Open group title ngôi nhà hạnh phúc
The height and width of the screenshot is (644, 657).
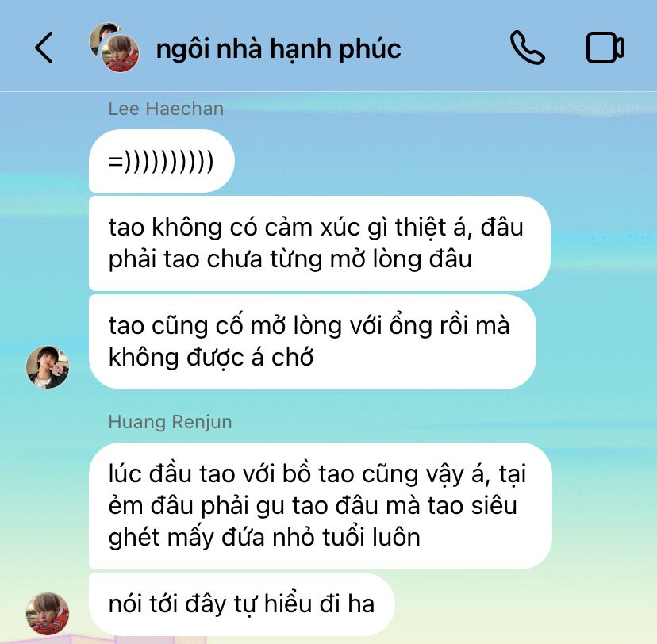pos(279,49)
